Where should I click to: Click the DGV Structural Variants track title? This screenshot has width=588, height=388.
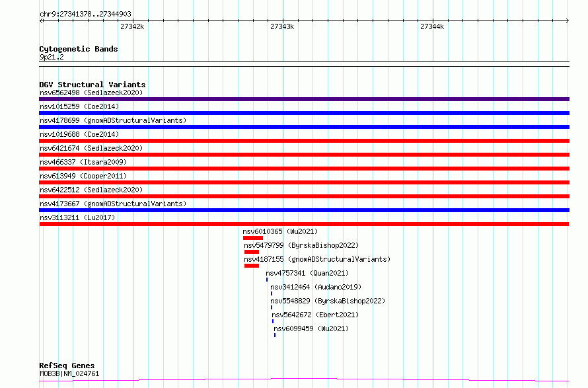92,85
